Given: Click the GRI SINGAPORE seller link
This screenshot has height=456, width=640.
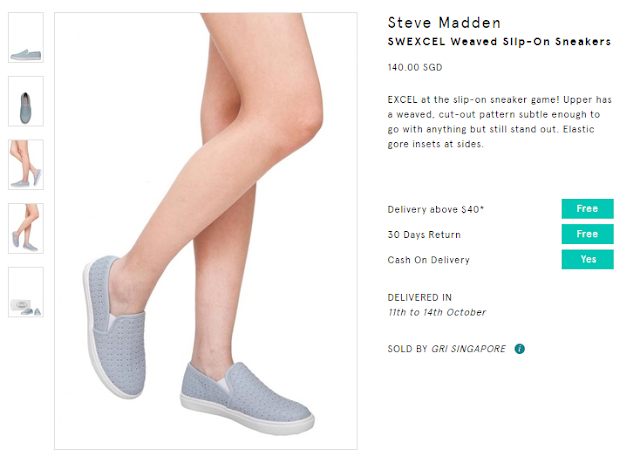Looking at the screenshot, I should [x=469, y=349].
